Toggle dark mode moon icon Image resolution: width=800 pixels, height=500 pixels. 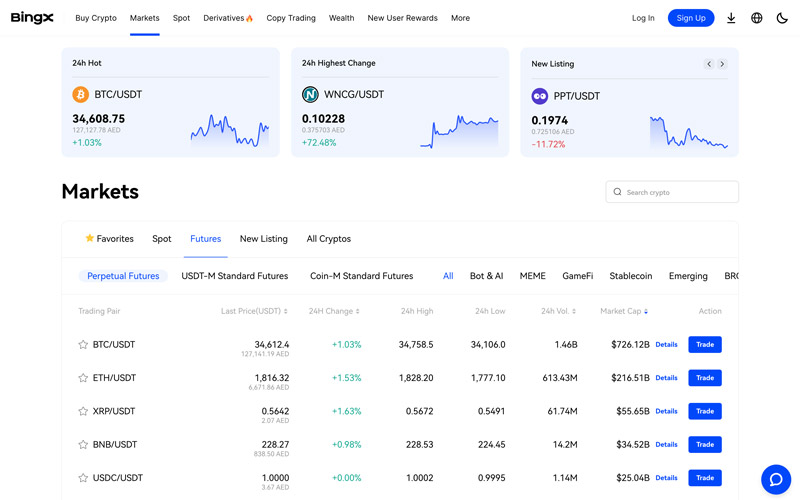click(x=782, y=18)
